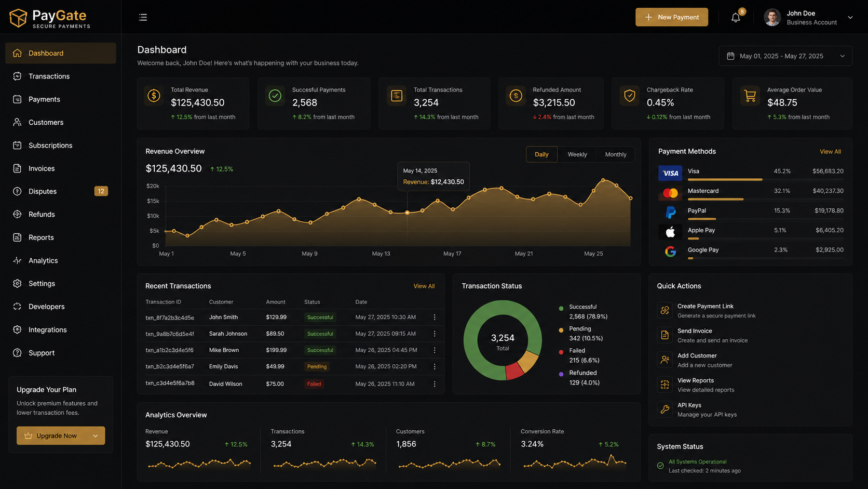Click the Apple Pay logo icon

coord(670,232)
